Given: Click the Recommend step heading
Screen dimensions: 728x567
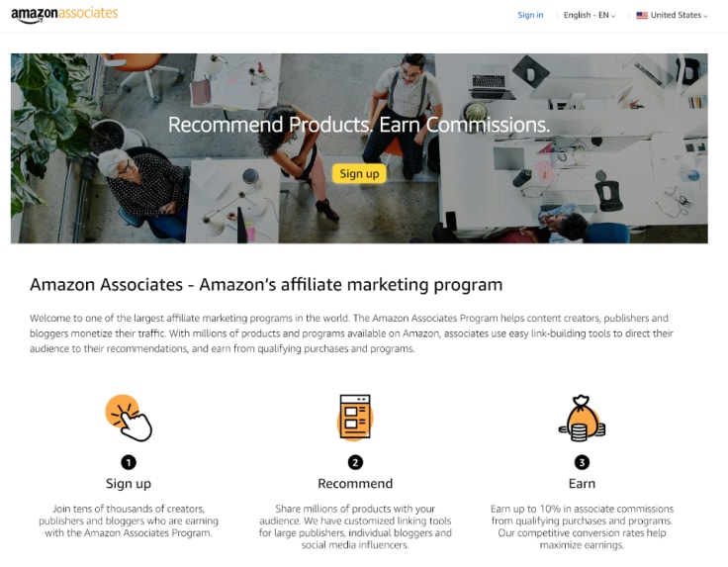Looking at the screenshot, I should pos(355,484).
